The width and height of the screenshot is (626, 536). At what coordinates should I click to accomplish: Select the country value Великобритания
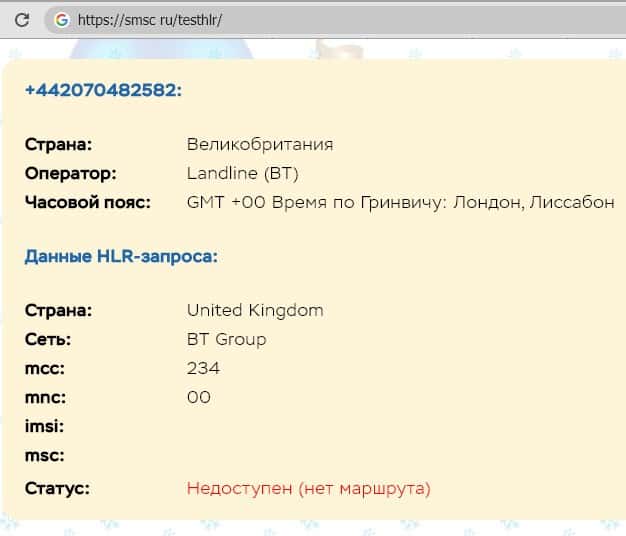(260, 144)
